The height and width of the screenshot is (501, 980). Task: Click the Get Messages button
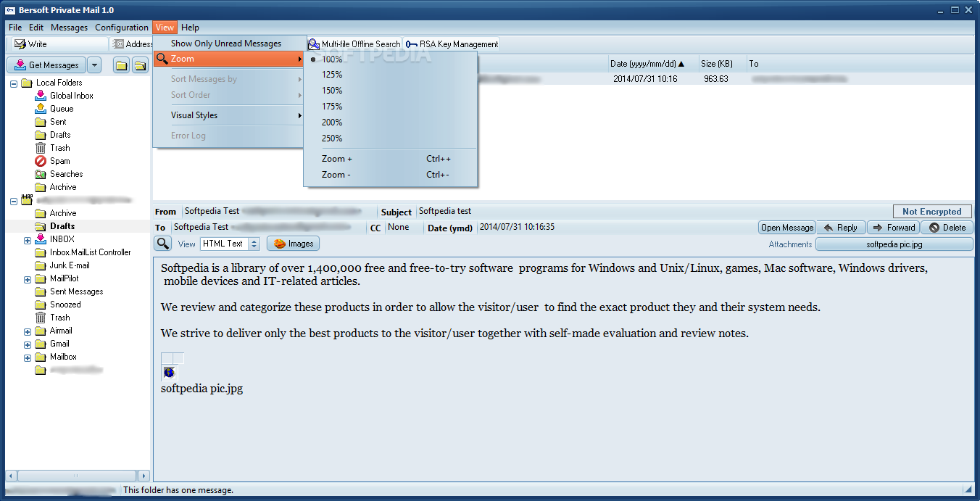46,65
